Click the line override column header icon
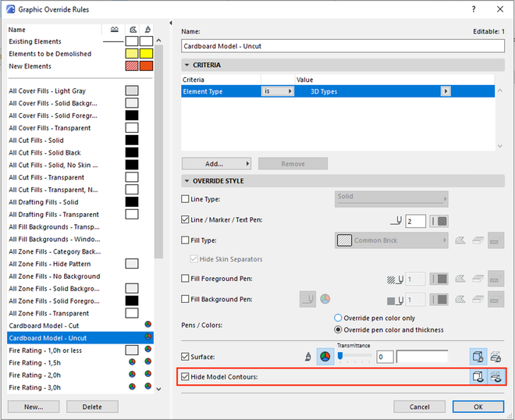The height and width of the screenshot is (420, 515). pos(114,30)
